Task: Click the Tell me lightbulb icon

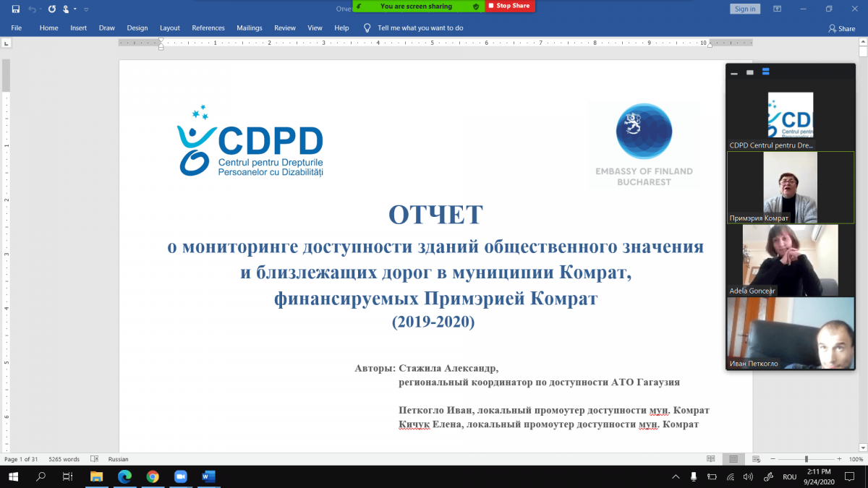Action: coord(367,28)
